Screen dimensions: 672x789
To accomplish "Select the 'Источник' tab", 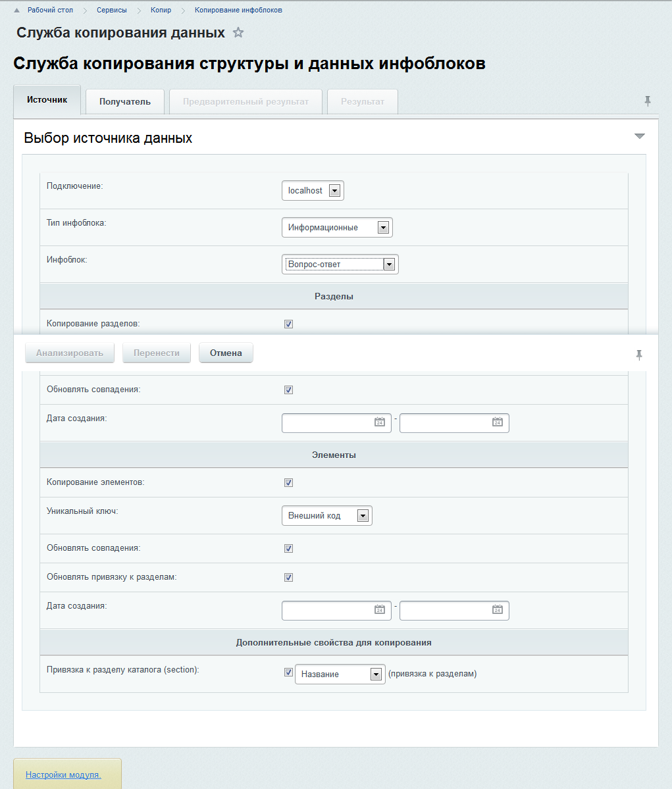I will [x=47, y=100].
